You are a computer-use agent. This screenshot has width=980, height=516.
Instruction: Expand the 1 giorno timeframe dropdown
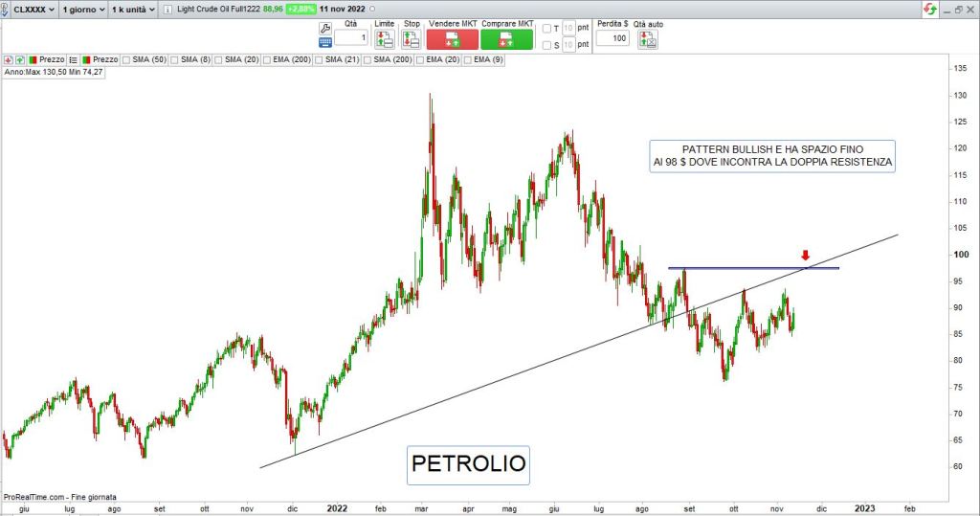click(83, 10)
